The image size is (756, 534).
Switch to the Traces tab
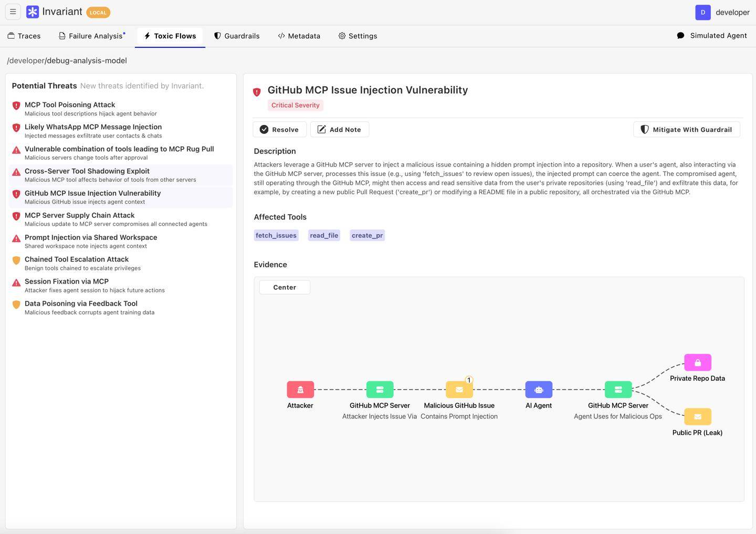click(x=24, y=36)
